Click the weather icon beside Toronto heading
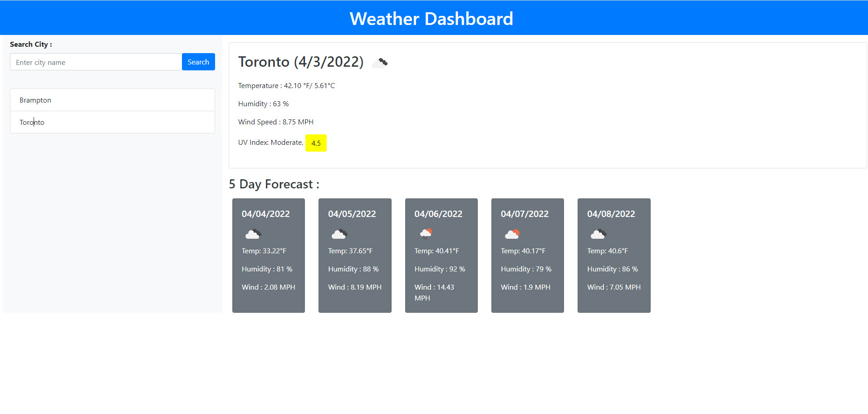 [380, 62]
